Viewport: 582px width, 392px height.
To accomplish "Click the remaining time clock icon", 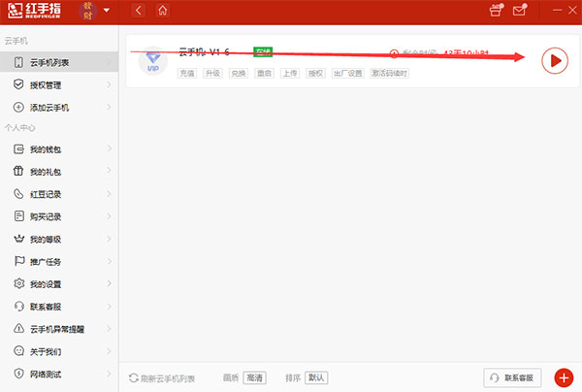I will pos(394,53).
